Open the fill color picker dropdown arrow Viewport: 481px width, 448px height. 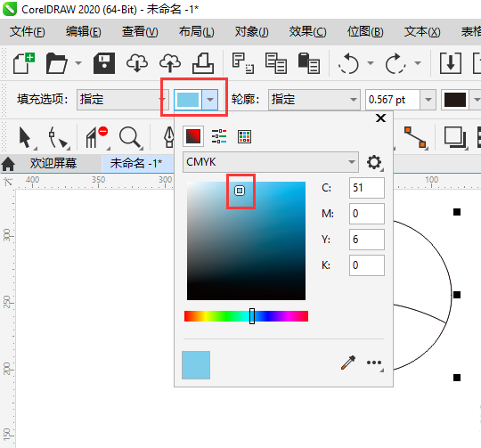[210, 100]
